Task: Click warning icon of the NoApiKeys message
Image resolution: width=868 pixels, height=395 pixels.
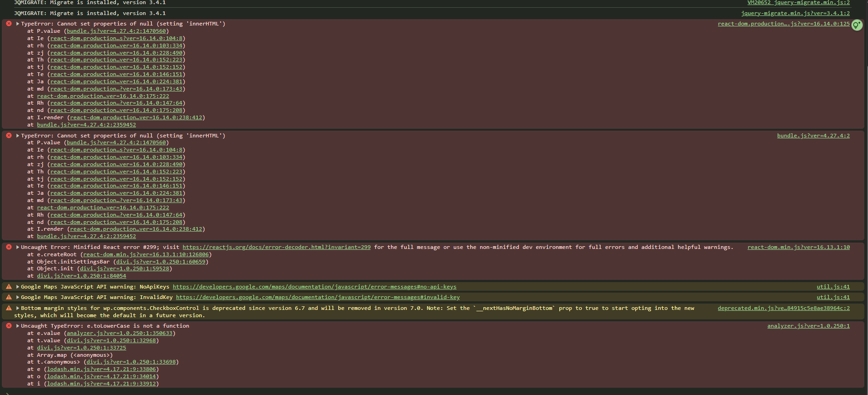Action: click(9, 287)
